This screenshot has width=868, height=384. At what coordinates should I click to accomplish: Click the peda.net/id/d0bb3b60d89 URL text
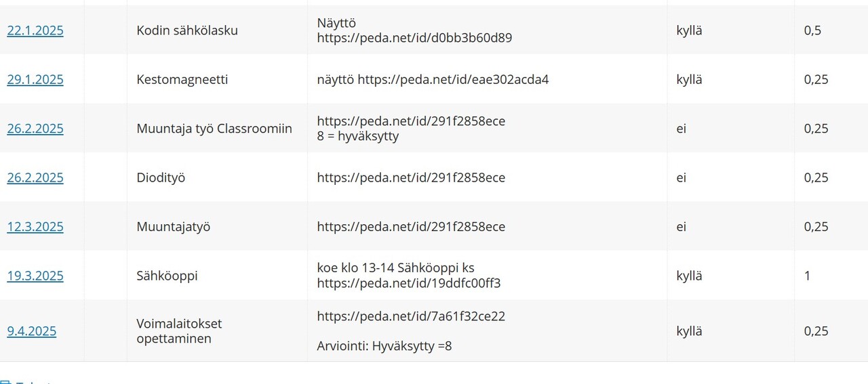click(x=414, y=38)
